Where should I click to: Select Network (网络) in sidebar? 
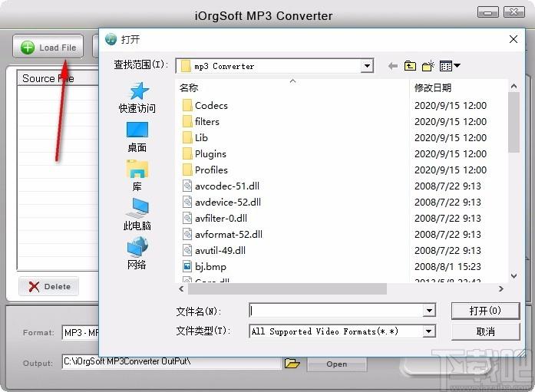pyautogui.click(x=137, y=253)
